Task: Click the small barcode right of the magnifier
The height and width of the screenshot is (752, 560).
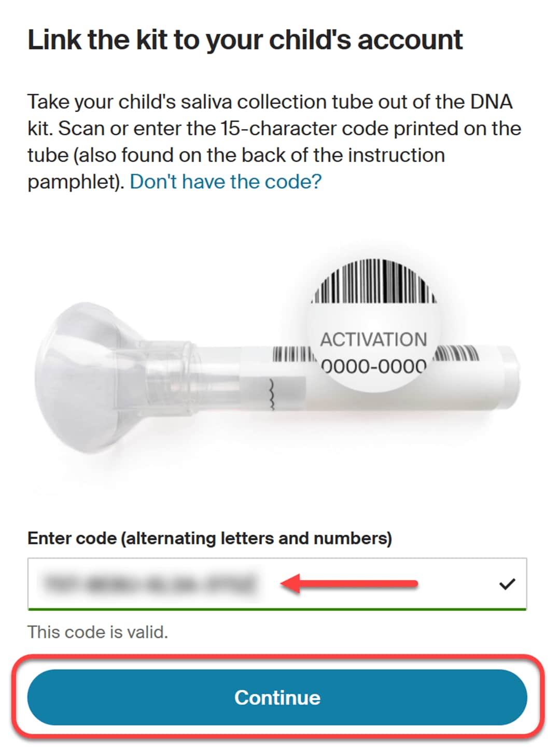Action: tap(456, 354)
